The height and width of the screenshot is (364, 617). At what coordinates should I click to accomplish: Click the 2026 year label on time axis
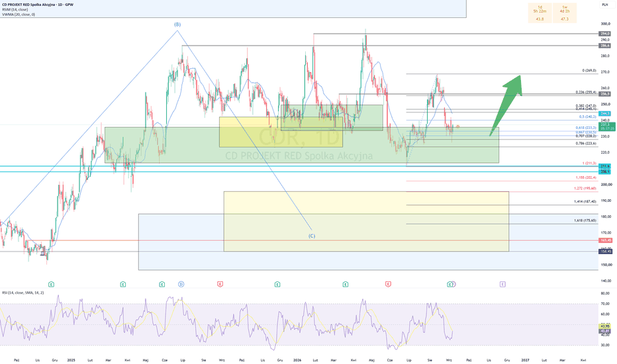297,360
